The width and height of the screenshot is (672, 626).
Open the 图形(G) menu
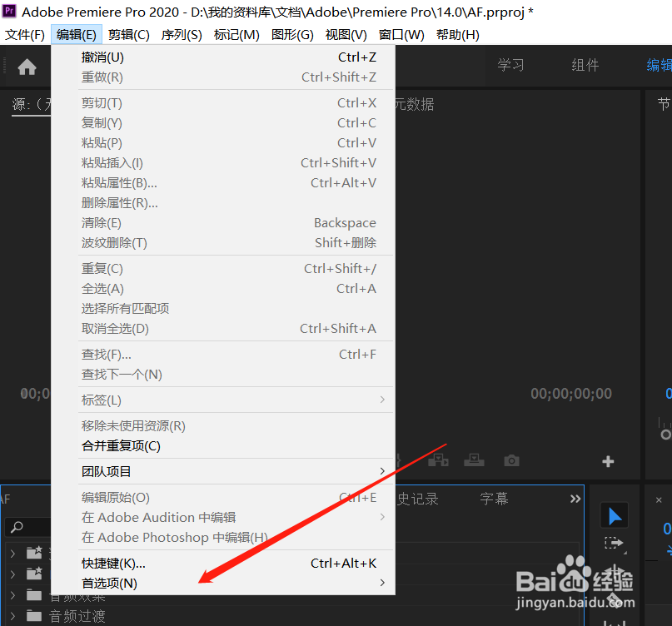(292, 35)
